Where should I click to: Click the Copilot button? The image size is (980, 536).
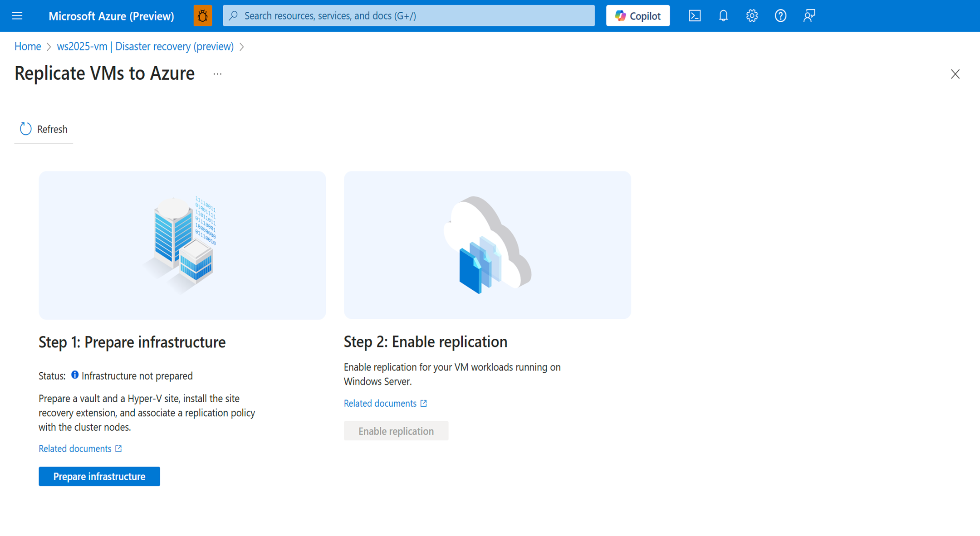click(638, 16)
